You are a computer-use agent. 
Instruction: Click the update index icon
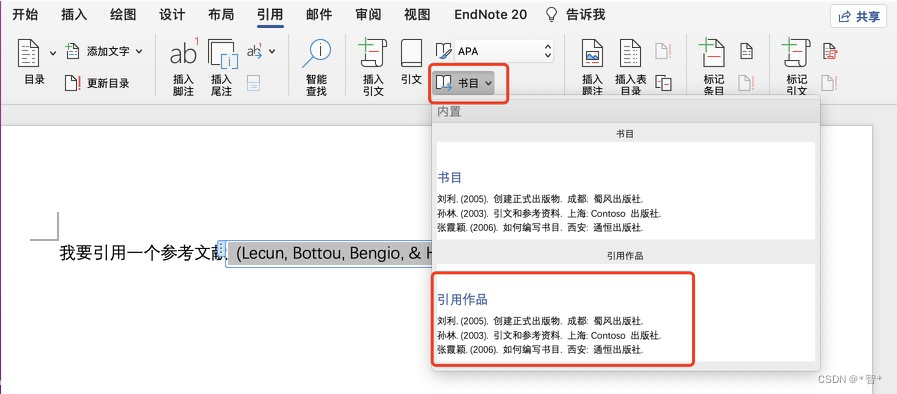(746, 83)
